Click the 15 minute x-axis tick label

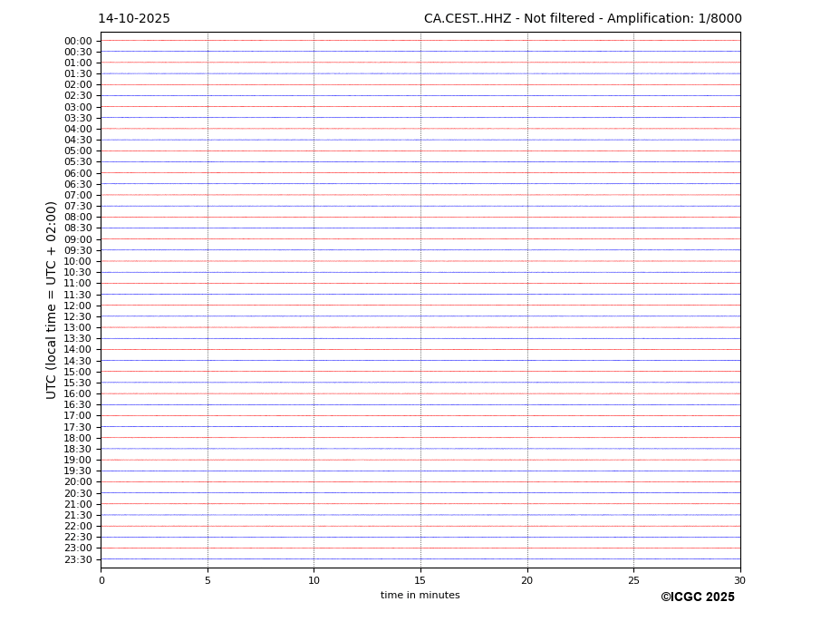pos(420,581)
